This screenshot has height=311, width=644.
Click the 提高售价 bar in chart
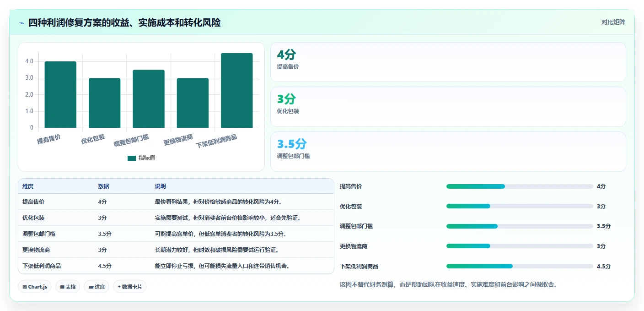point(60,95)
